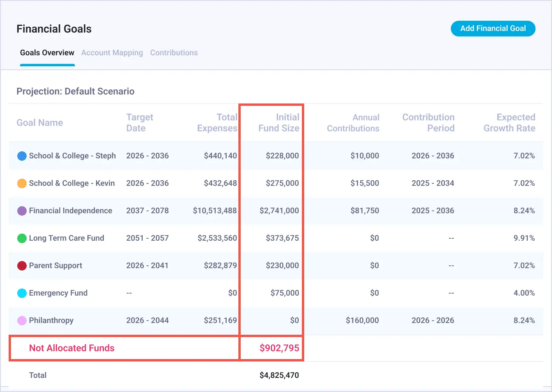Click the $2,741,000 initial fund value
The image size is (552, 392).
pos(279,211)
